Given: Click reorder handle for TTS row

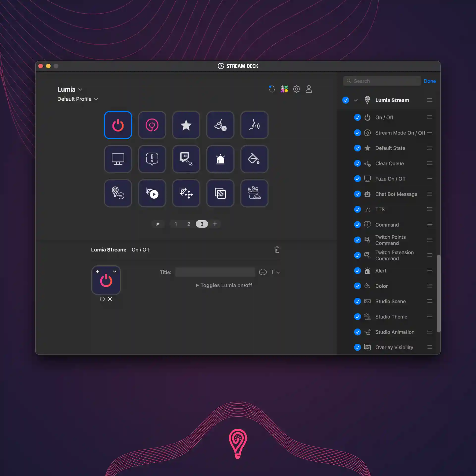Looking at the screenshot, I should 430,210.
